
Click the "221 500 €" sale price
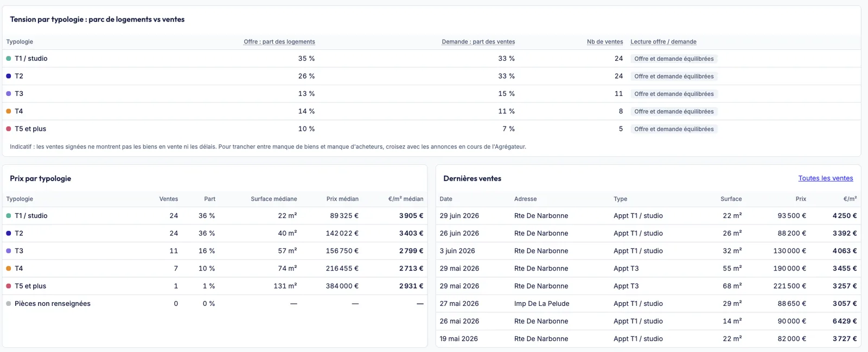coord(790,286)
